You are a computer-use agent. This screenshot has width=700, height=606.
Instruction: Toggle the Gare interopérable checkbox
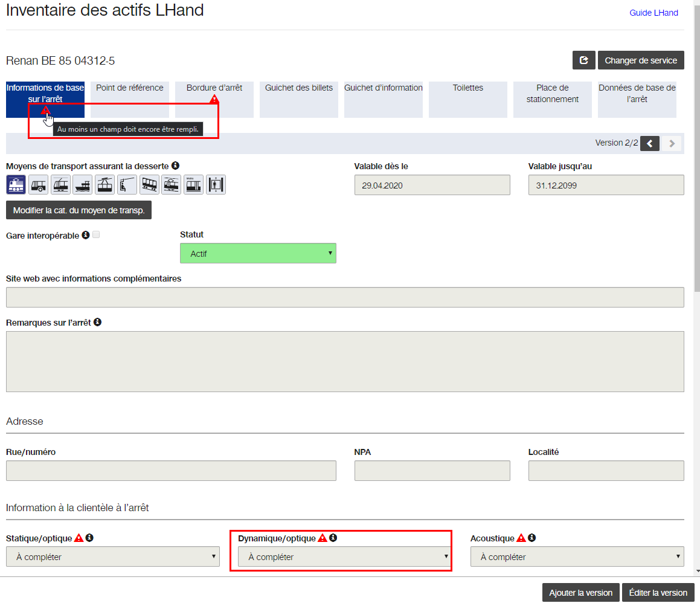coord(96,234)
